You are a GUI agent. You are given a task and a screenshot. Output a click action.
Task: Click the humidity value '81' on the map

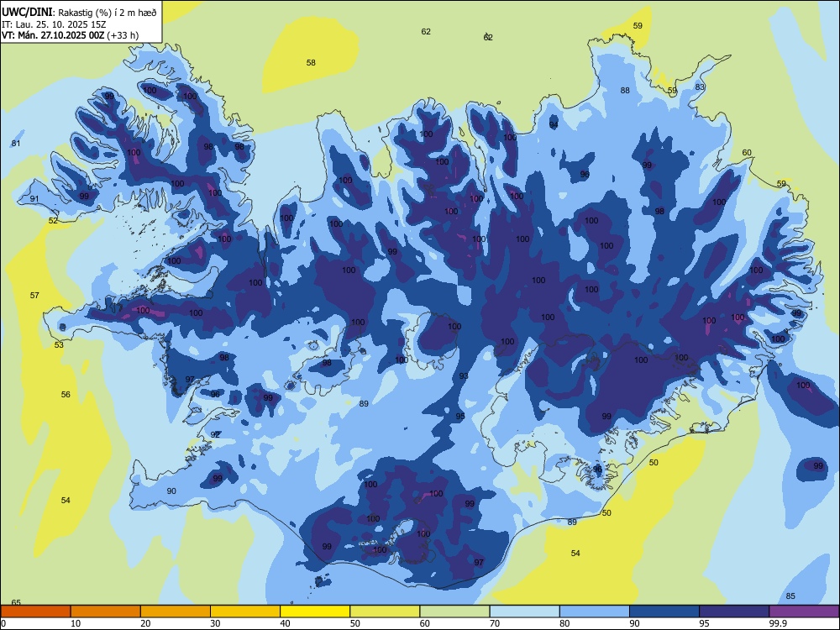[x=16, y=143]
